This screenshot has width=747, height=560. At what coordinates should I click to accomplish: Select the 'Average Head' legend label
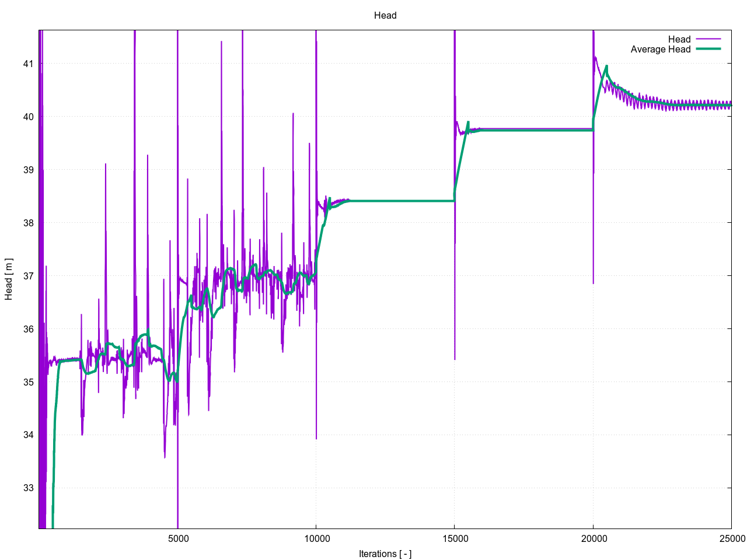click(x=660, y=49)
